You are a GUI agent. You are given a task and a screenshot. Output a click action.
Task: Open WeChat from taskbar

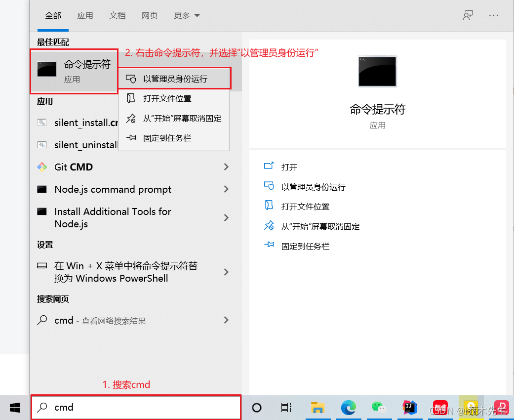point(378,408)
